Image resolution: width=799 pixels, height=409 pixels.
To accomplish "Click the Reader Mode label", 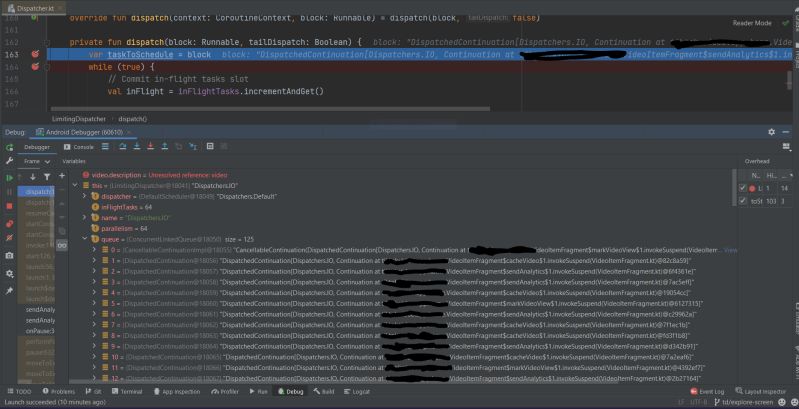I will click(752, 23).
